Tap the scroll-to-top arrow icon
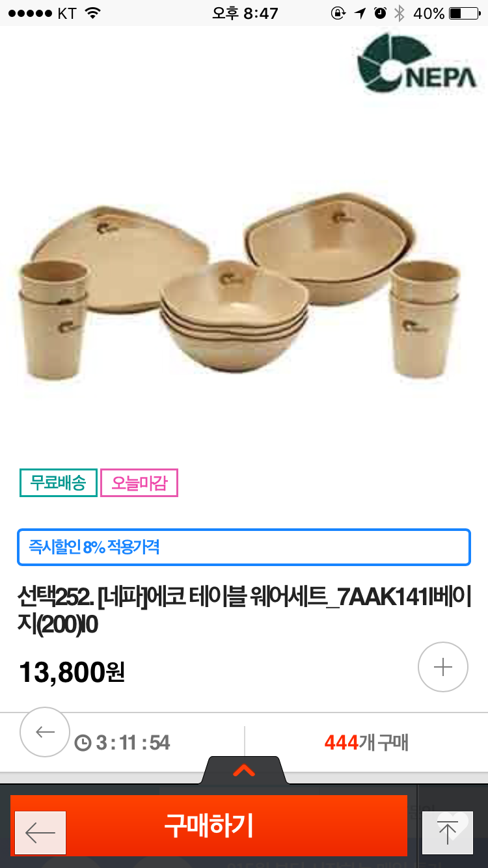 [x=448, y=833]
